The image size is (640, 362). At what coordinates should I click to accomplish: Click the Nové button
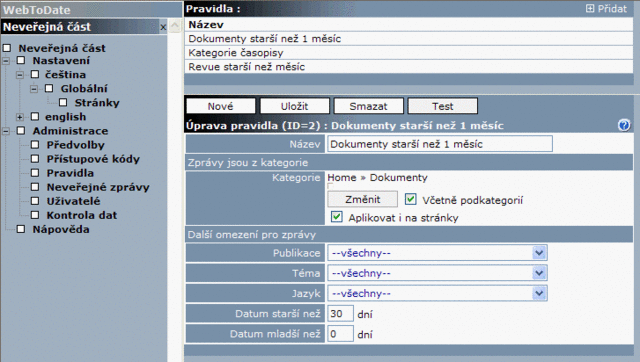pyautogui.click(x=221, y=106)
